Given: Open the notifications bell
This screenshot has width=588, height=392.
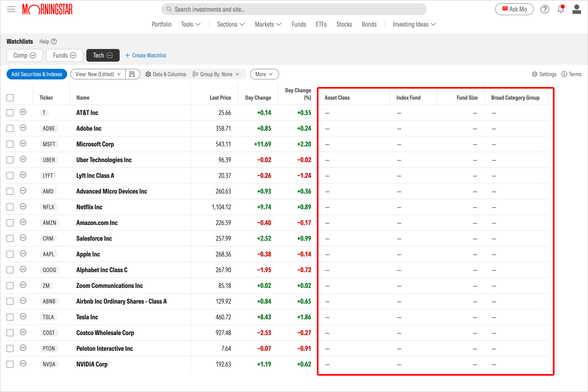Looking at the screenshot, I should pos(561,9).
